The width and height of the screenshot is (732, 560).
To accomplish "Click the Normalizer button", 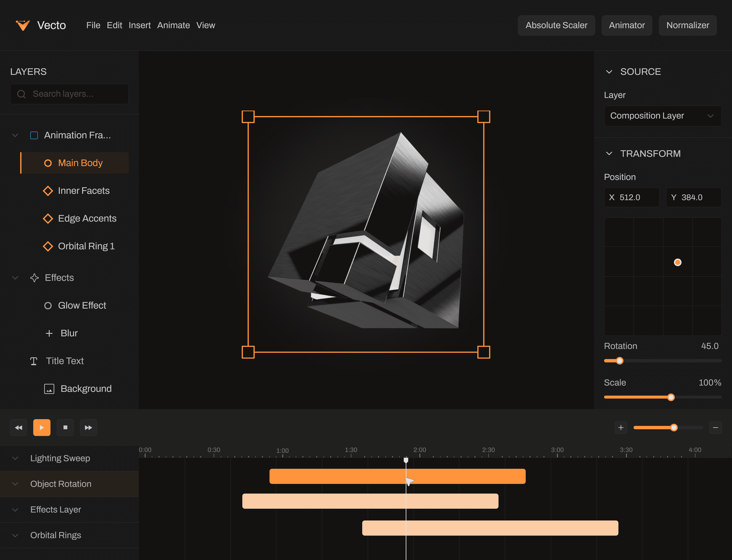I will pyautogui.click(x=687, y=25).
